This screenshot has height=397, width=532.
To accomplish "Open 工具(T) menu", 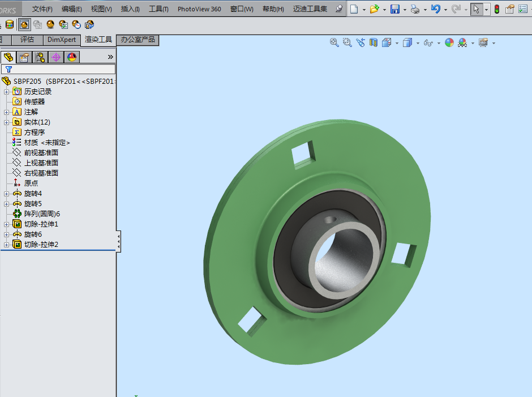I will tap(158, 9).
